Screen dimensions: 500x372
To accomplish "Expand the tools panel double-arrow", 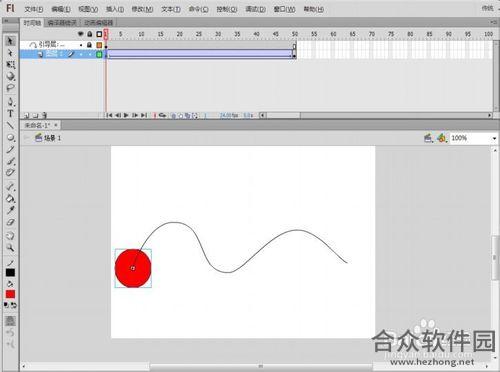I will coord(6,21).
